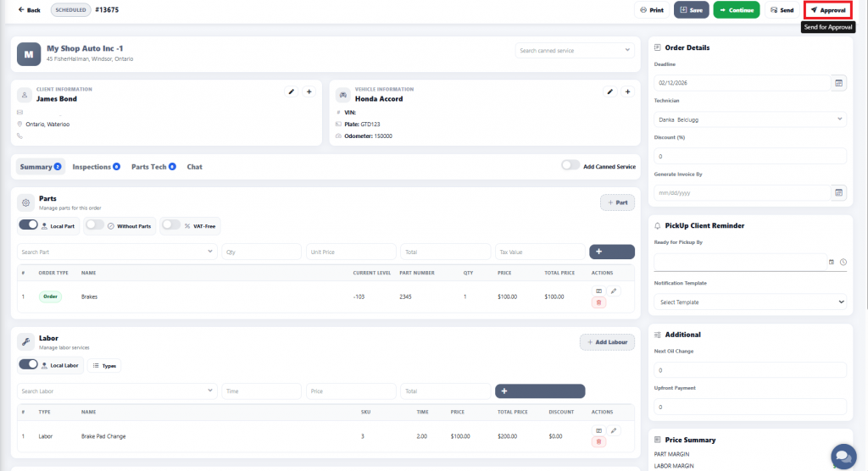The height and width of the screenshot is (471, 868).
Task: Edit the Brake Pad Change labor row
Action: (614, 430)
